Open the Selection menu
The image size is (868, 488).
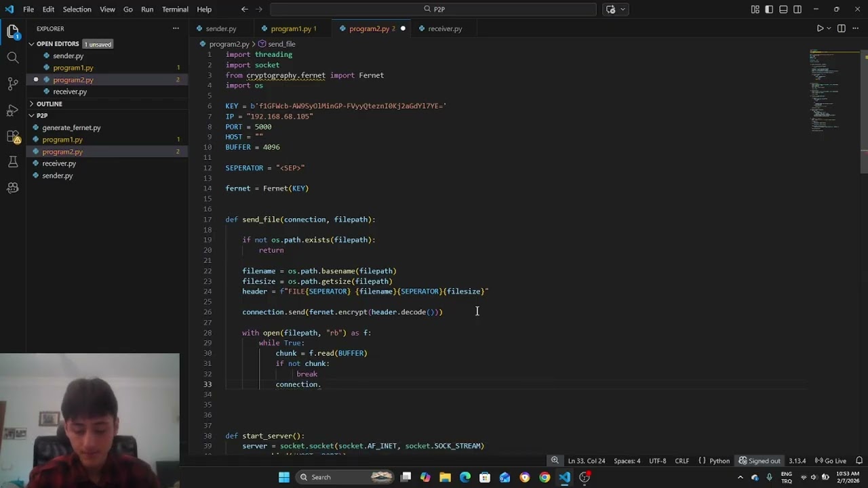pyautogui.click(x=77, y=9)
